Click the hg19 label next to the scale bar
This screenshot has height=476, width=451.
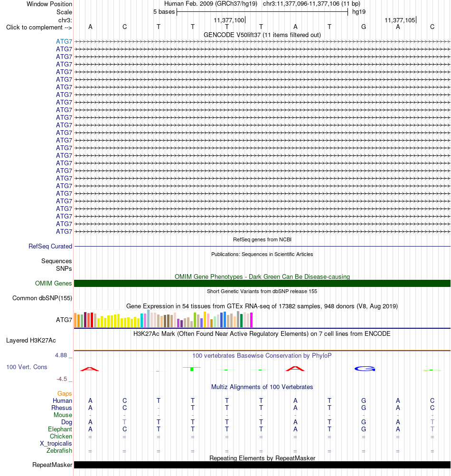[359, 12]
